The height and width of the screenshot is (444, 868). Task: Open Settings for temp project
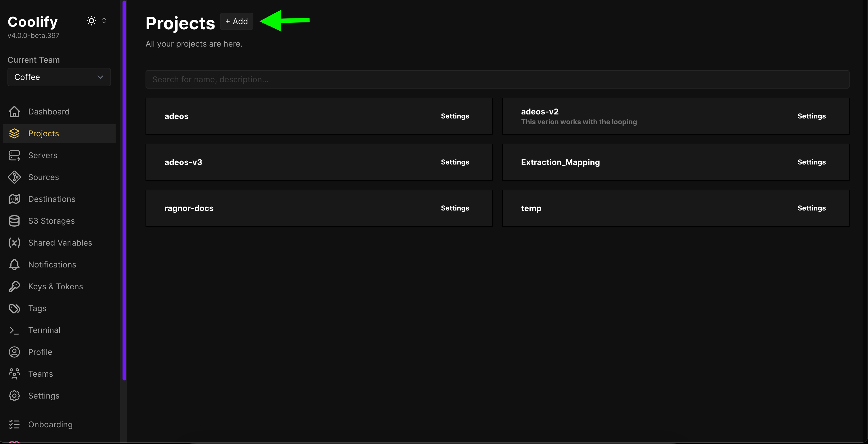tap(811, 208)
